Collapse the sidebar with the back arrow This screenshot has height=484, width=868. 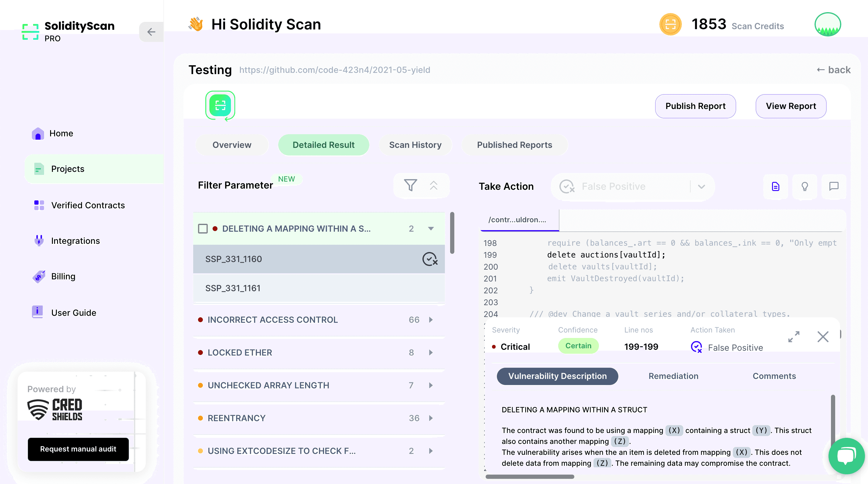pos(151,32)
